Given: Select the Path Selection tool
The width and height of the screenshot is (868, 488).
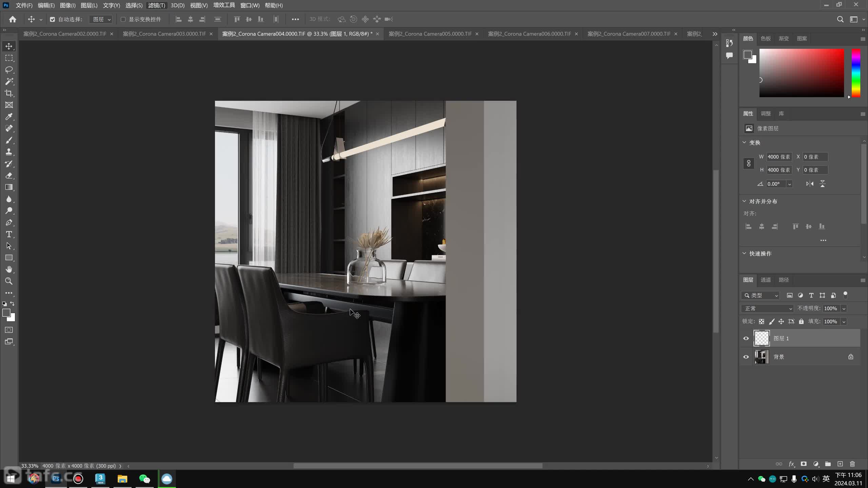Looking at the screenshot, I should tap(9, 246).
